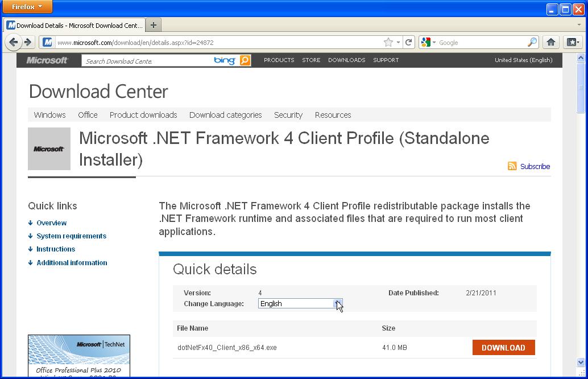Open the System requirements quick link

click(x=71, y=236)
